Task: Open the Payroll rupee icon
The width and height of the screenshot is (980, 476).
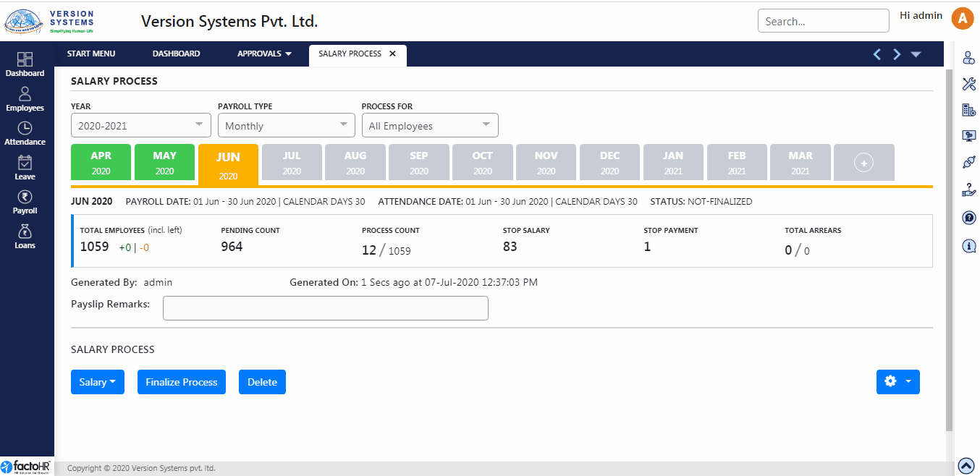Action: pyautogui.click(x=25, y=202)
